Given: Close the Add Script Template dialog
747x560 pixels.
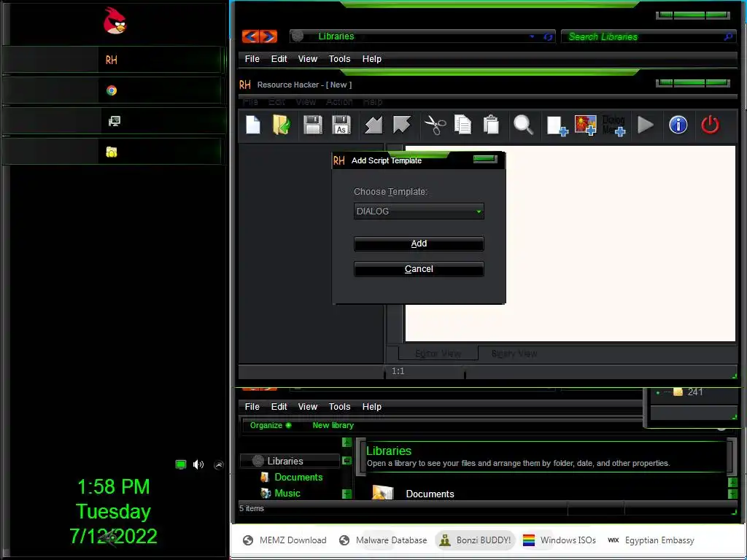Looking at the screenshot, I should [485, 159].
